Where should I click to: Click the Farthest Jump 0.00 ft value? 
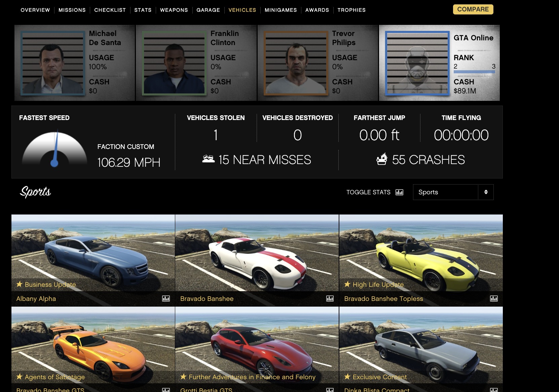pyautogui.click(x=379, y=135)
